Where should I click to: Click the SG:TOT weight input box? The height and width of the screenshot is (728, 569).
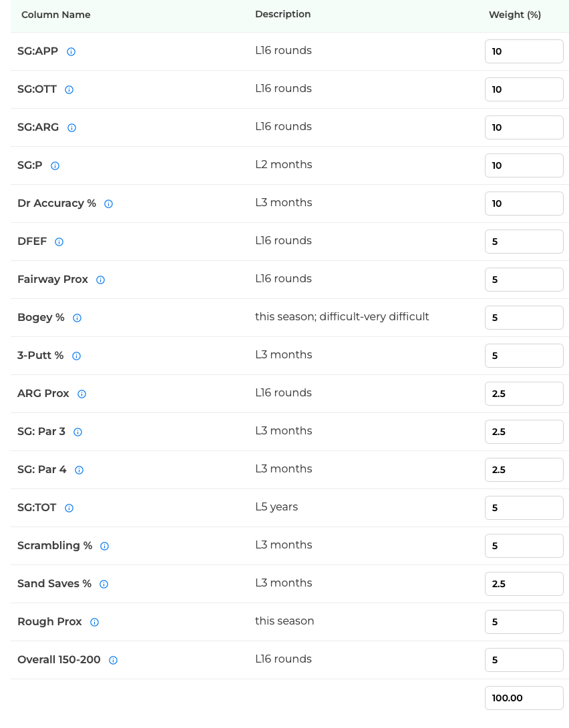[x=524, y=508]
